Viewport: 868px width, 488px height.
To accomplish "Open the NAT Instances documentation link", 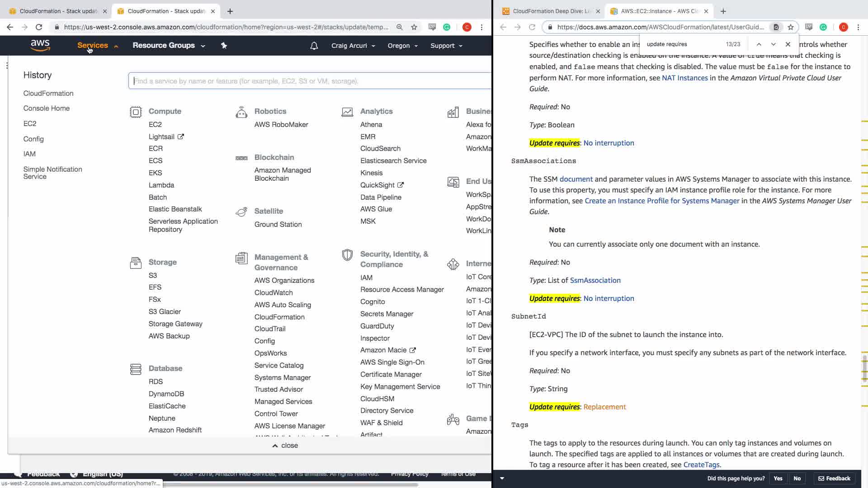I will [684, 78].
